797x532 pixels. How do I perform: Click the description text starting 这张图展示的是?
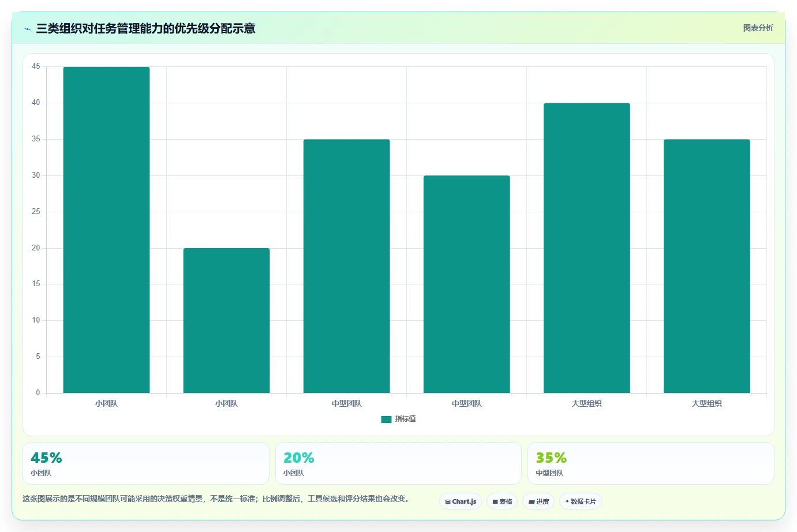(216, 499)
